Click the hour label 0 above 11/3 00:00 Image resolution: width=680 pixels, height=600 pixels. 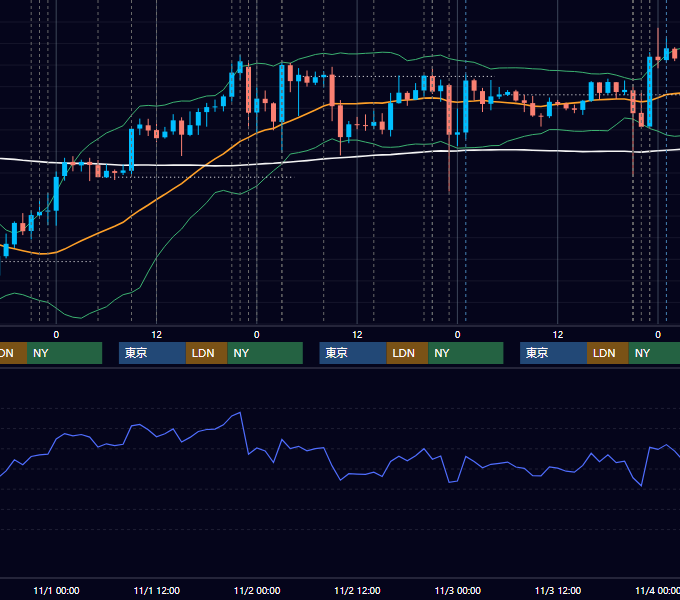coord(458,335)
